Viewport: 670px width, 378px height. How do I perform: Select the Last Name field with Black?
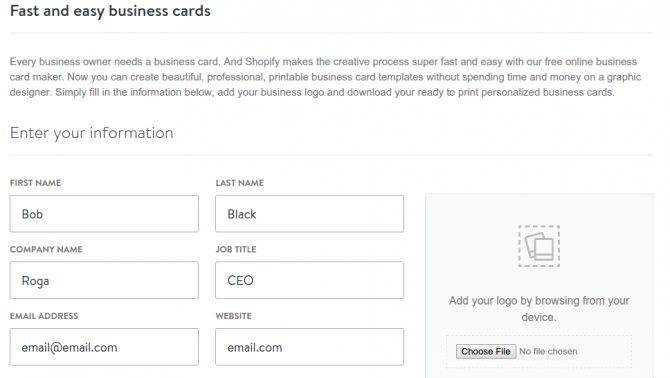coord(309,214)
